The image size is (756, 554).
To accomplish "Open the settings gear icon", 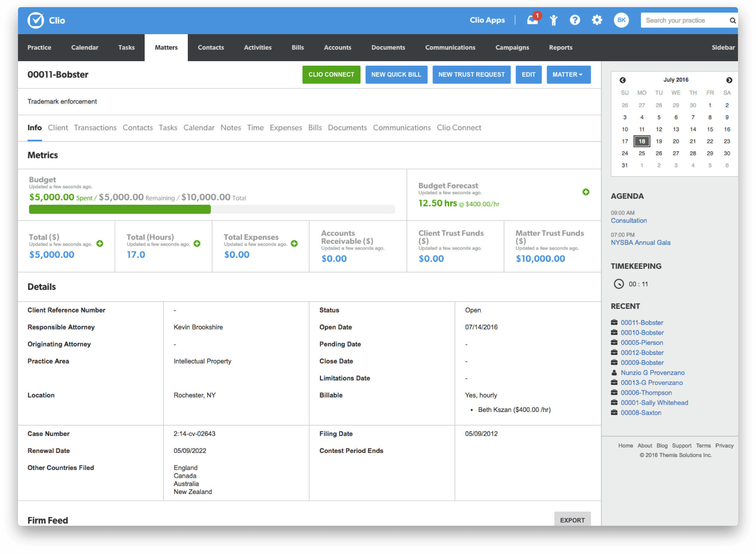I will point(597,20).
